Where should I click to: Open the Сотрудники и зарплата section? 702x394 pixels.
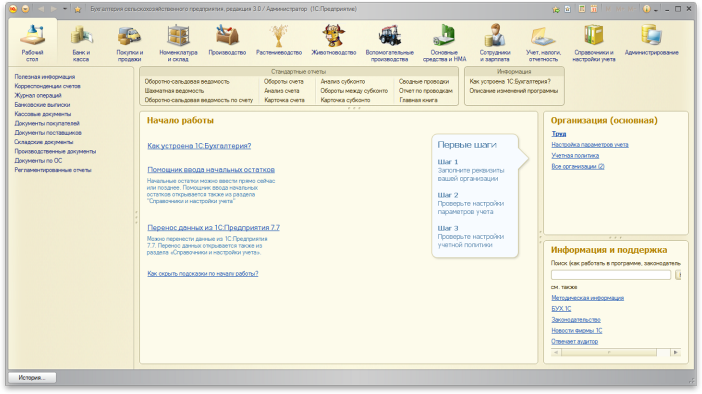tap(495, 43)
